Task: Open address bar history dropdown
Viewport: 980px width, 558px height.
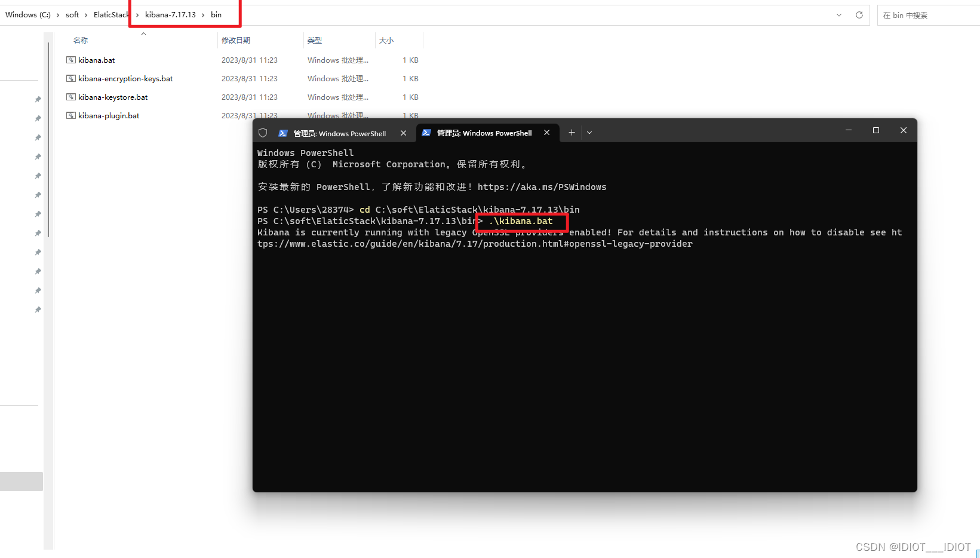Action: [x=839, y=15]
